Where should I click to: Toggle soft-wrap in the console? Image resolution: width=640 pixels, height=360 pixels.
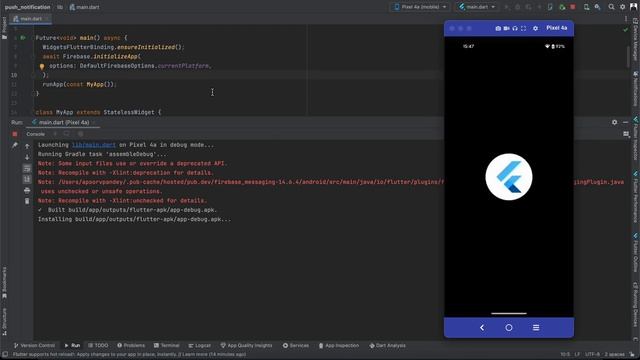point(27,168)
